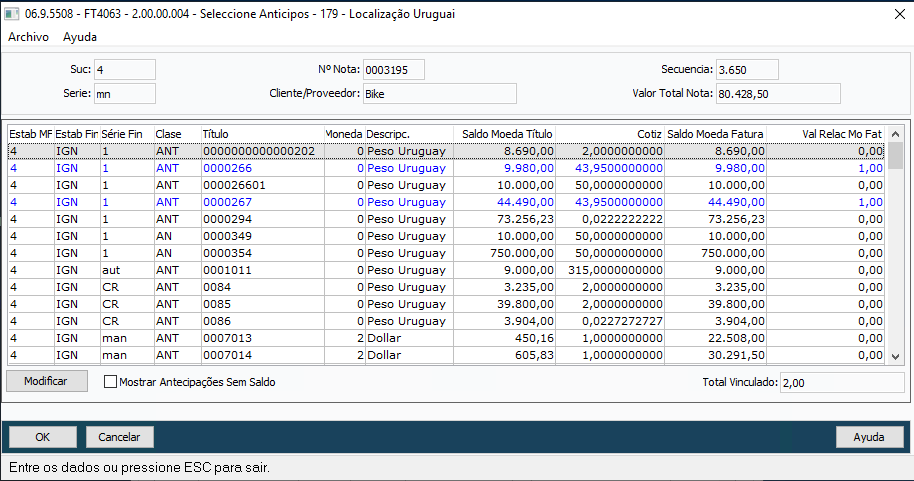Click the Total Vinculado field
This screenshot has width=914, height=481.
click(x=841, y=382)
